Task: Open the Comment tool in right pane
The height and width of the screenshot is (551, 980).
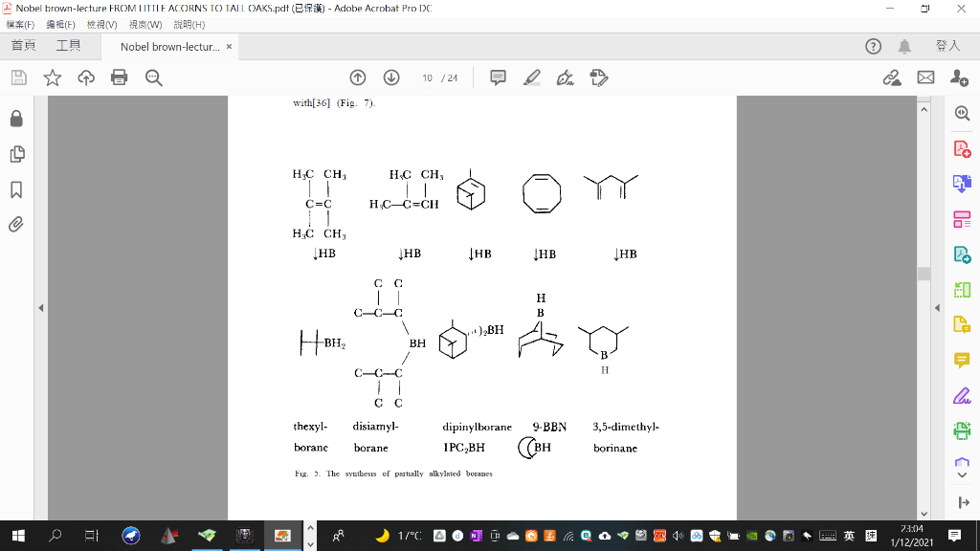Action: (962, 360)
